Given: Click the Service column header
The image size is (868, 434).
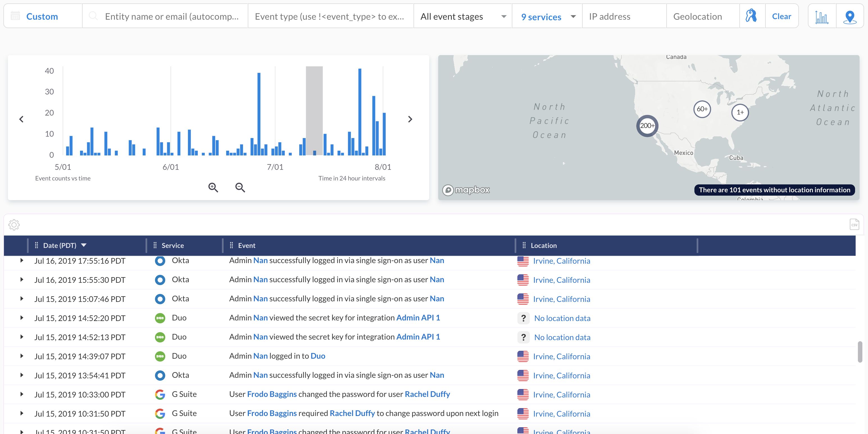Looking at the screenshot, I should point(172,245).
